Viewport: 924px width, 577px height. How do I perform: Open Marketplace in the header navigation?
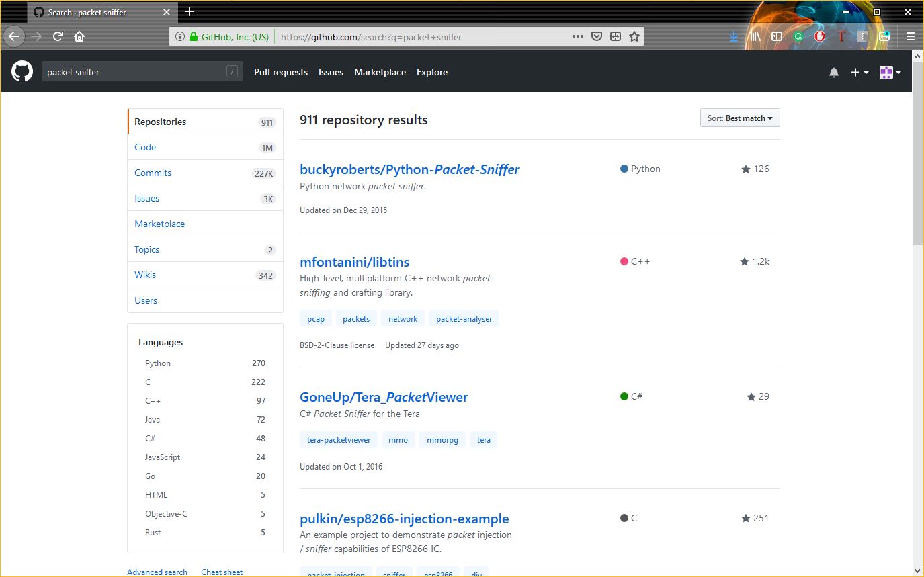point(380,72)
